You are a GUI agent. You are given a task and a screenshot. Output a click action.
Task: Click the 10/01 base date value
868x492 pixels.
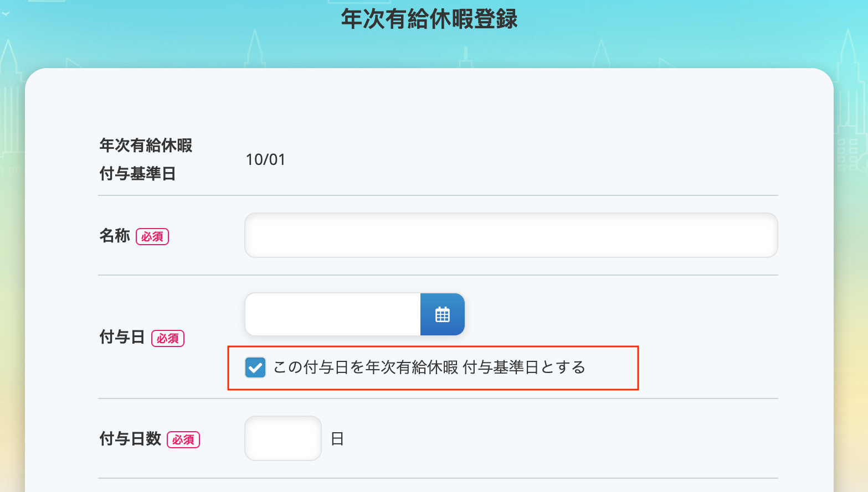pyautogui.click(x=265, y=160)
